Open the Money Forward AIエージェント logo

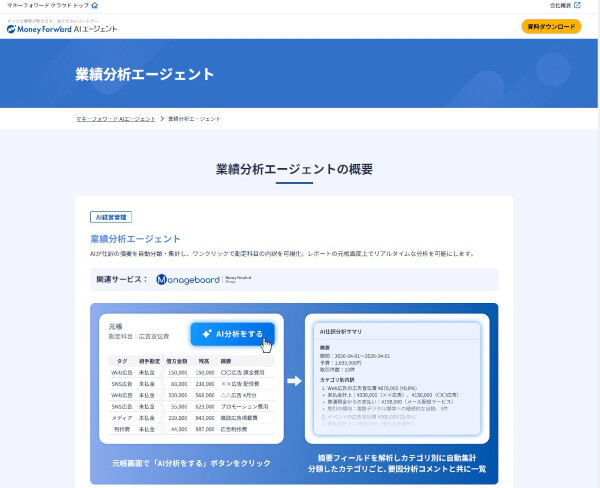click(x=62, y=29)
